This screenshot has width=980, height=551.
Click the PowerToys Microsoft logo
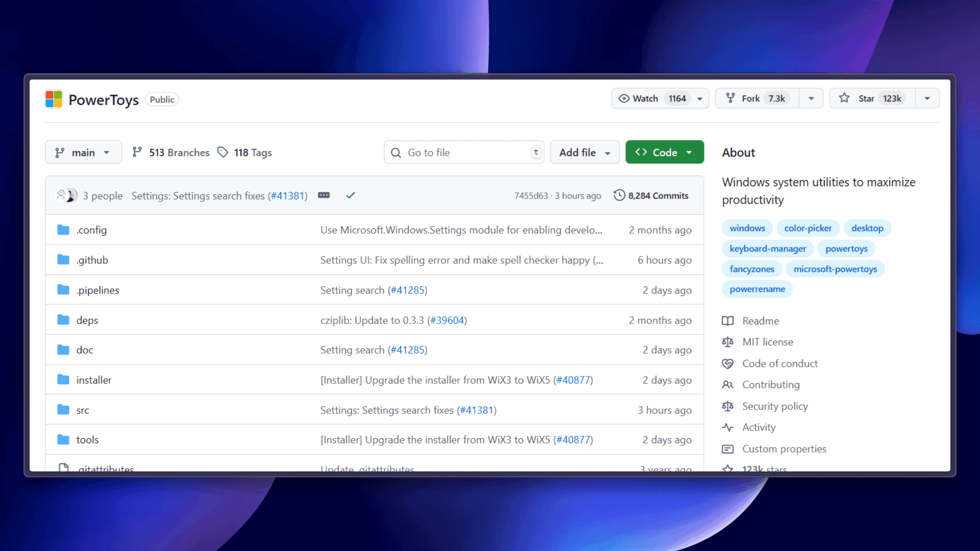point(54,99)
